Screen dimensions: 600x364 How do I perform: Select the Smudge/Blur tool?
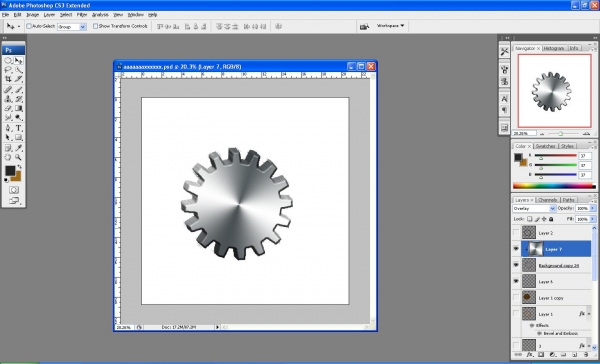[8, 118]
